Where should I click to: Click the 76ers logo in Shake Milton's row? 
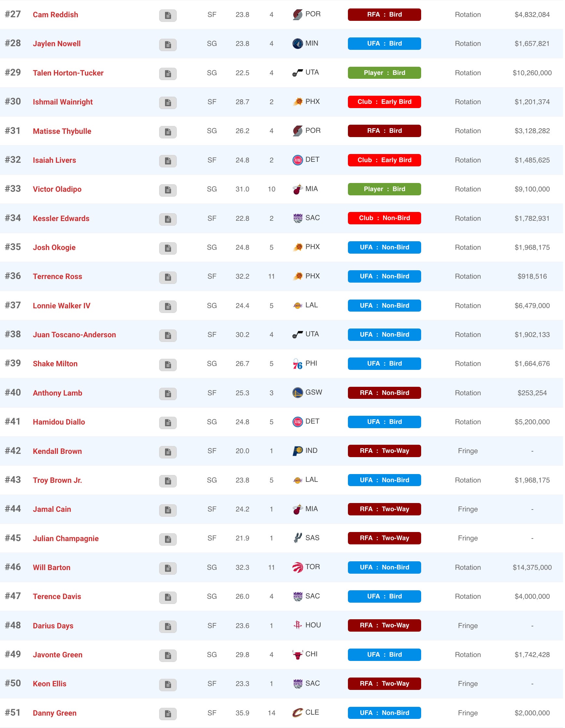click(x=297, y=364)
